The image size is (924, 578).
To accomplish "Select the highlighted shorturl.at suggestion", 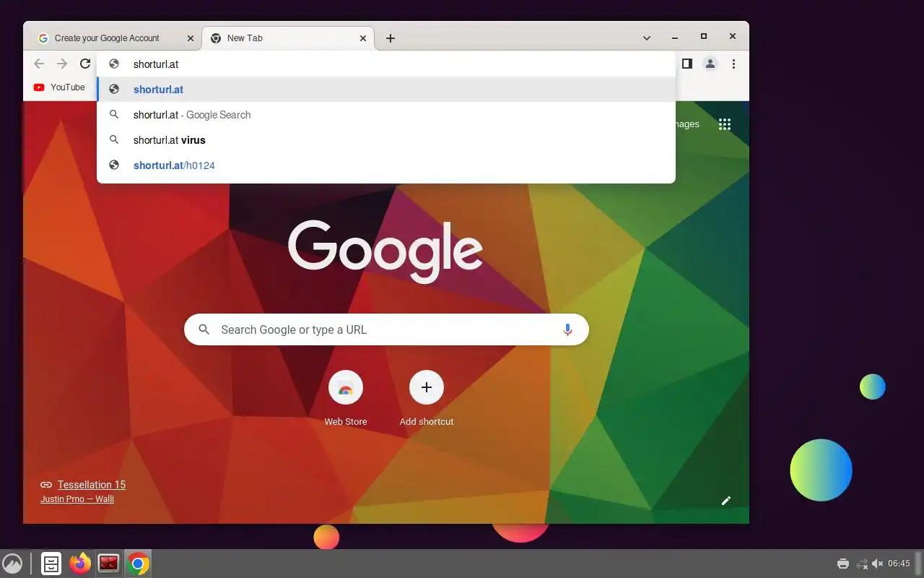I will point(386,90).
